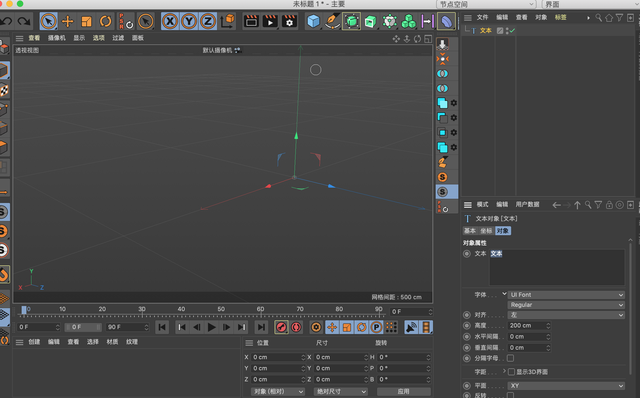The image size is (640, 398).
Task: Click attribute manager up arrow icon
Action: (577, 205)
